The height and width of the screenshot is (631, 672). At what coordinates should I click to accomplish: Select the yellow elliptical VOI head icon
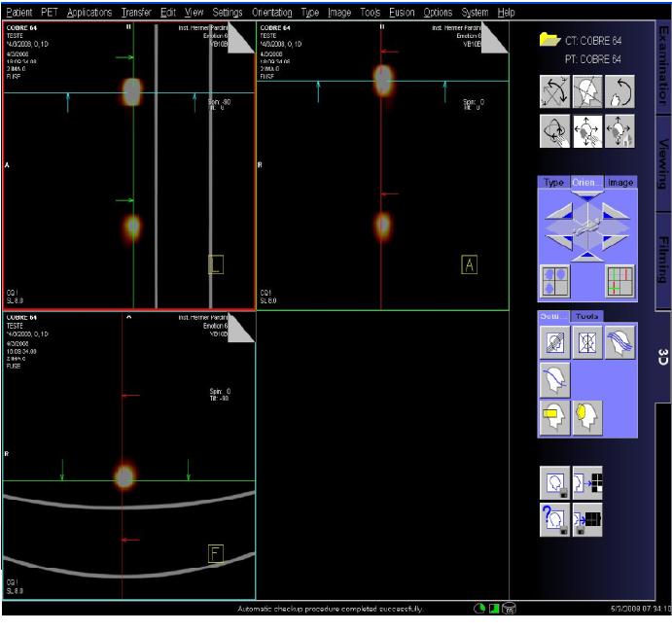click(x=588, y=418)
